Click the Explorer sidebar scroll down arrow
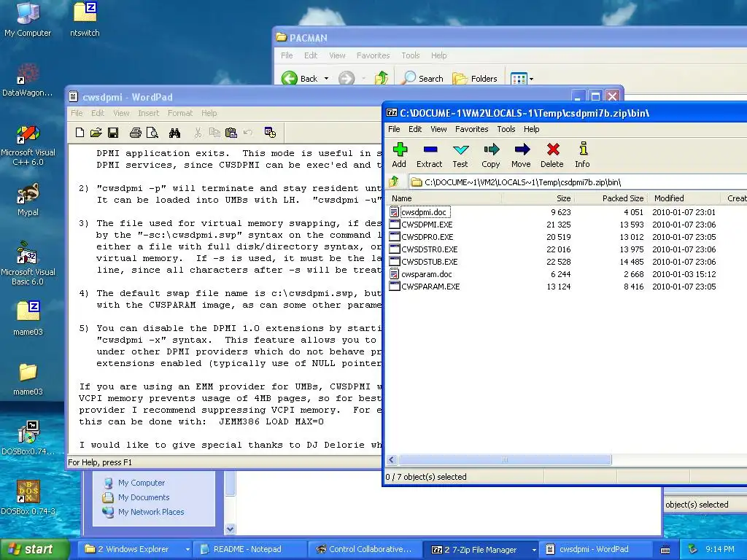Viewport: 747px width, 560px height. (x=230, y=529)
